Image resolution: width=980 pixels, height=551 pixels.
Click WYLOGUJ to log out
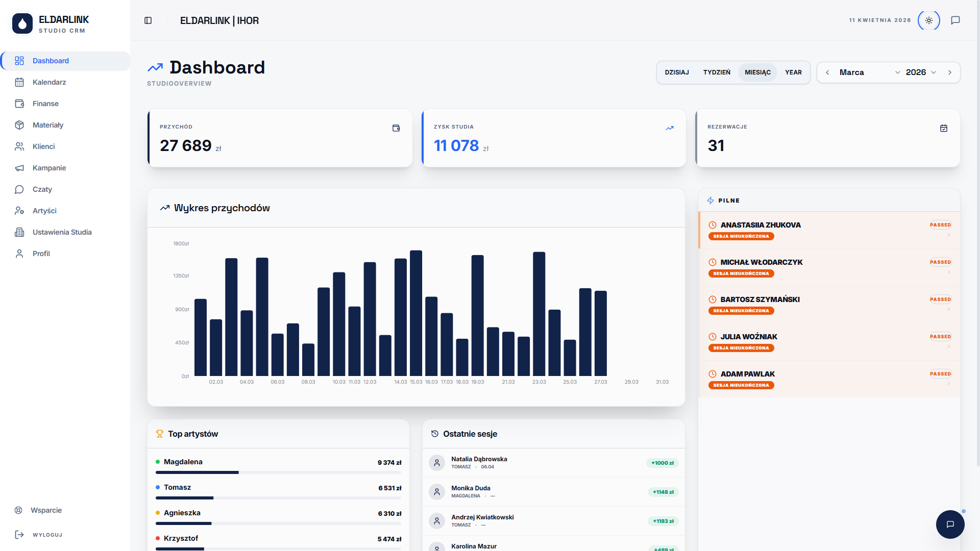(x=47, y=535)
